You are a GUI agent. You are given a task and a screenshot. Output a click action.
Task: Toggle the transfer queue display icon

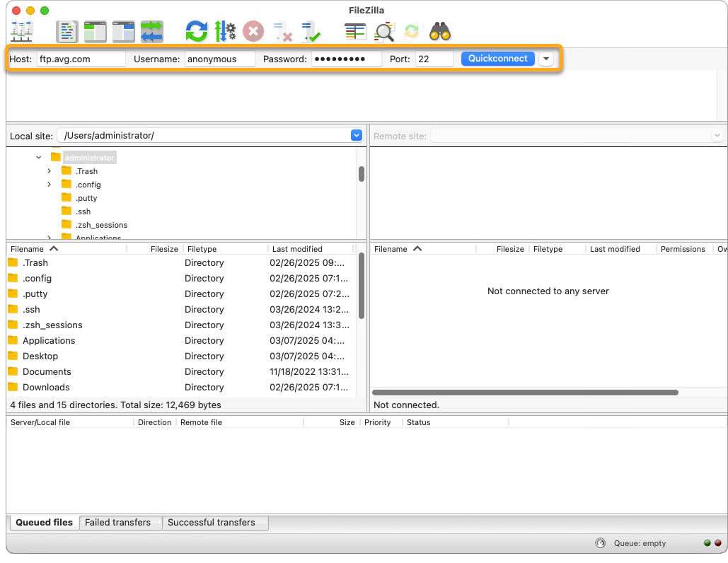(151, 31)
